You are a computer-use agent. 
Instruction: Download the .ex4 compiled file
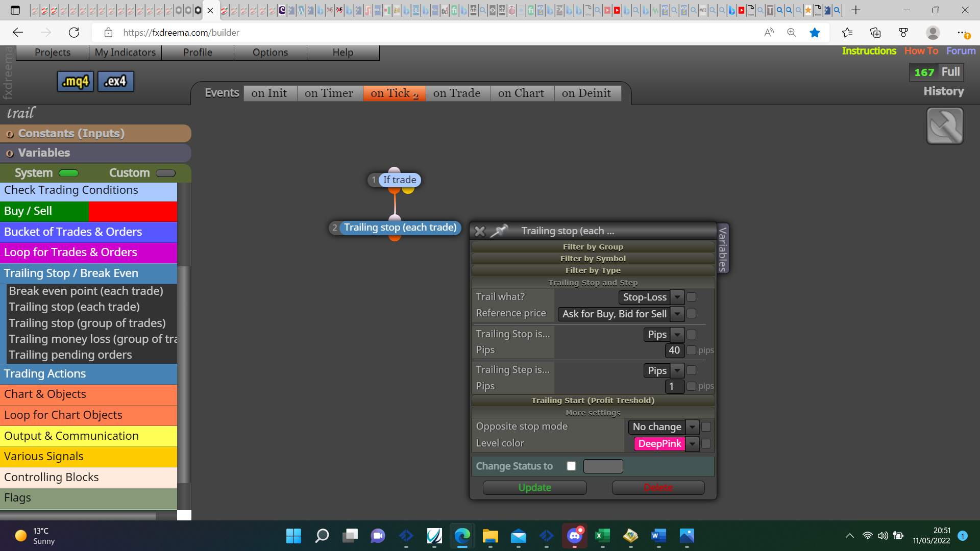click(x=116, y=81)
